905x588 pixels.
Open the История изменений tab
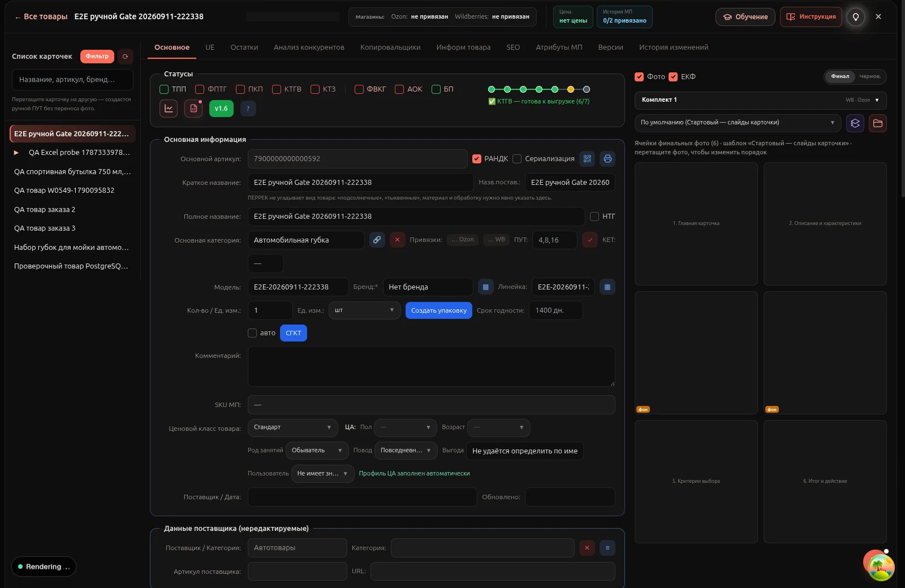click(x=674, y=47)
